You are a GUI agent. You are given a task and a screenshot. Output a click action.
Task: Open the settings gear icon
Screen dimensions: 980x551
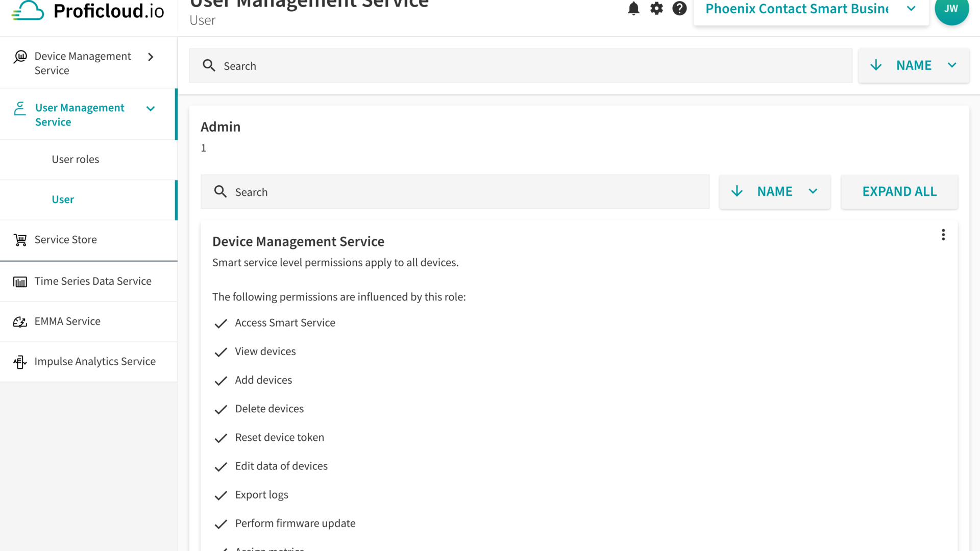(x=656, y=9)
